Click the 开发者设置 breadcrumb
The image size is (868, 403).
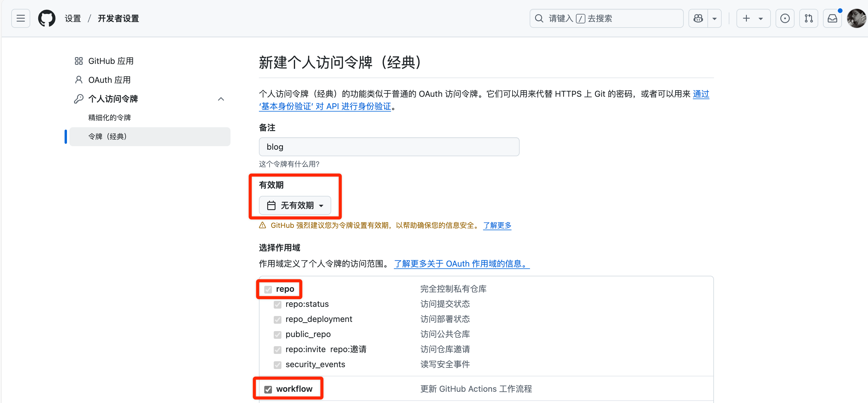pos(118,18)
